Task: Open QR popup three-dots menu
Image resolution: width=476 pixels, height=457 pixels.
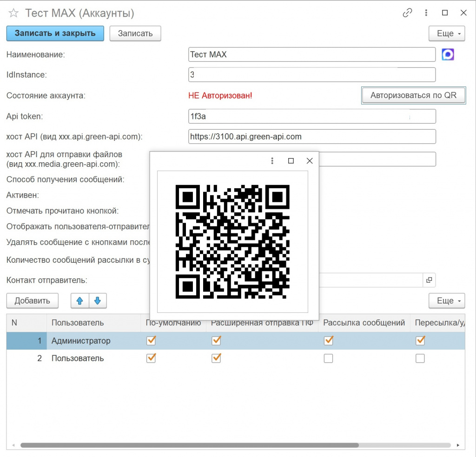Action: (272, 161)
